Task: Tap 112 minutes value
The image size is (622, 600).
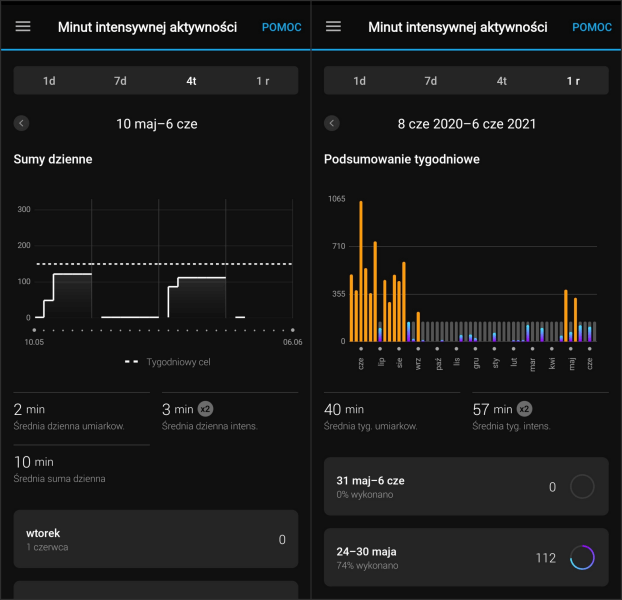Action: (546, 558)
